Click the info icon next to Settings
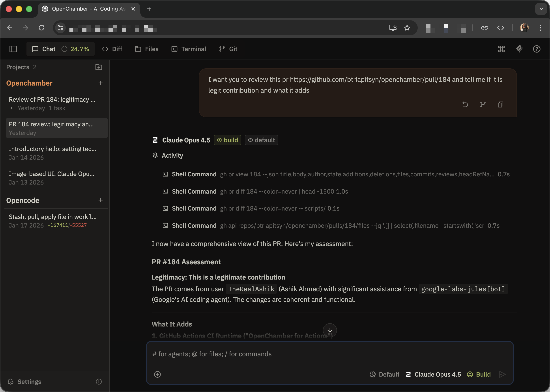The image size is (550, 392). pos(99,382)
